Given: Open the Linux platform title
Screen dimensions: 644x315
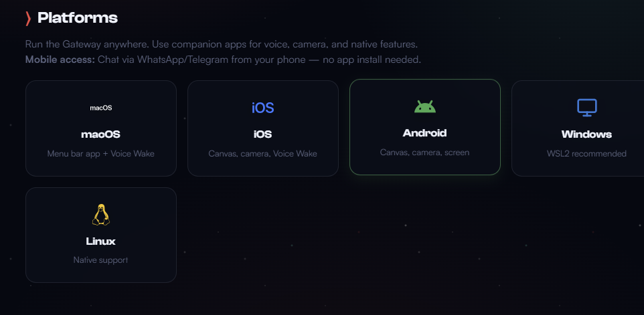Looking at the screenshot, I should 100,241.
